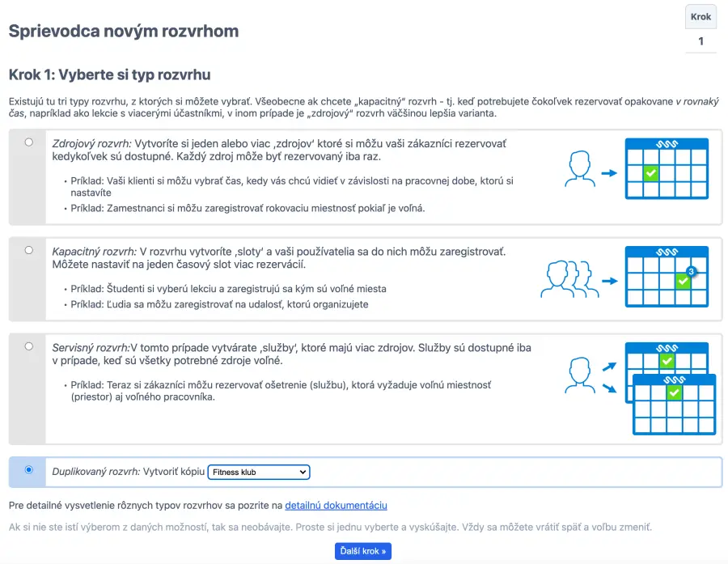The height and width of the screenshot is (564, 728).
Task: Select step number 1 in the Krok indicator
Action: point(700,41)
